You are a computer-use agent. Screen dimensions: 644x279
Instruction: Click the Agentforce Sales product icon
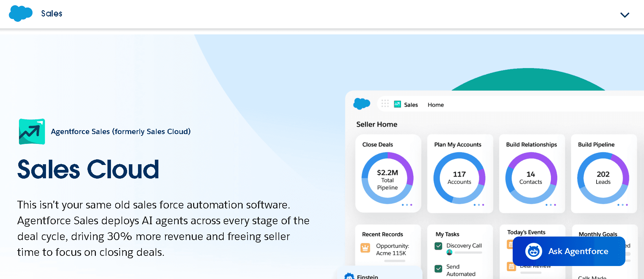(x=32, y=132)
